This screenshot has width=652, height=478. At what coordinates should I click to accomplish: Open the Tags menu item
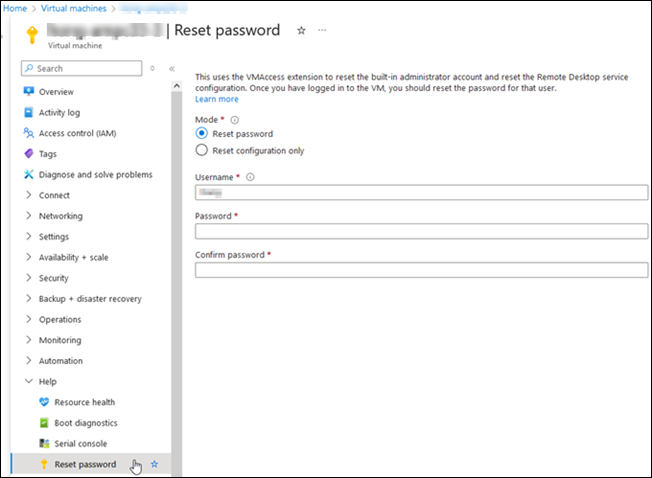(x=48, y=154)
